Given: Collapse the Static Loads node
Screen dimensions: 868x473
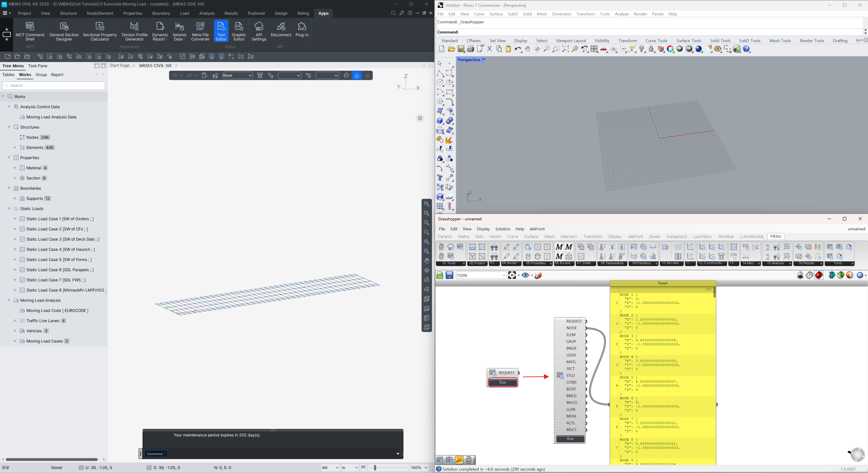Looking at the screenshot, I should pyautogui.click(x=9, y=208).
